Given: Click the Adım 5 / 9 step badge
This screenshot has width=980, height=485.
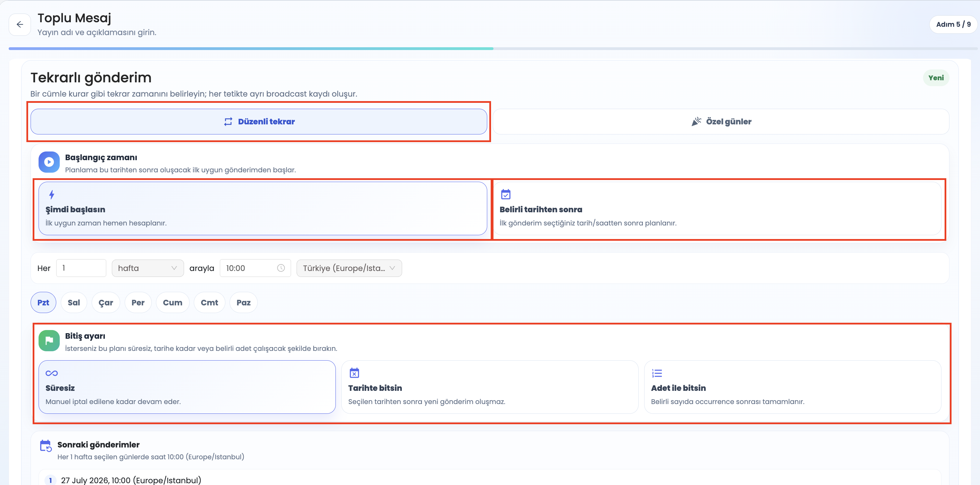Looking at the screenshot, I should 953,24.
